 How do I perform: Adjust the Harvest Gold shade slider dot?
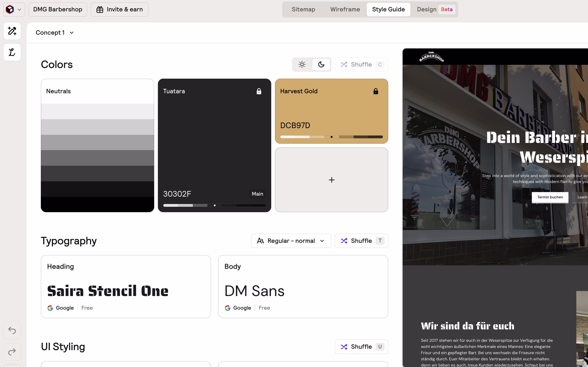(331, 137)
